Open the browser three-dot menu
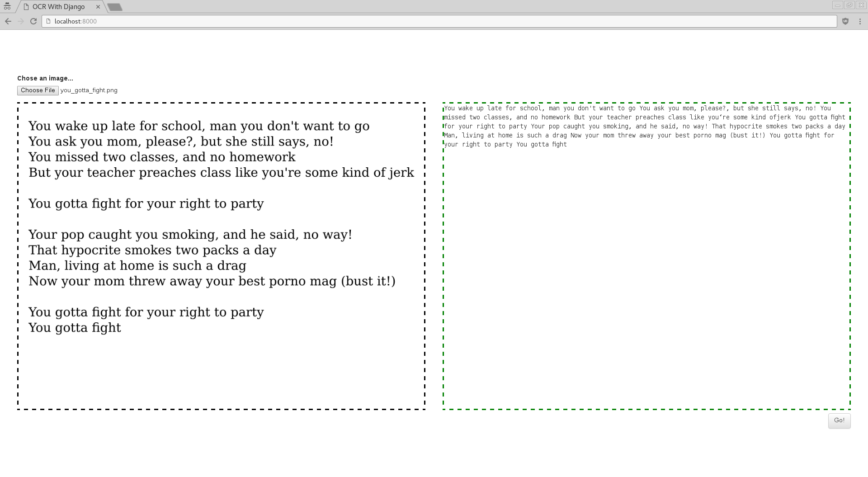The width and height of the screenshot is (868, 477). [860, 21]
